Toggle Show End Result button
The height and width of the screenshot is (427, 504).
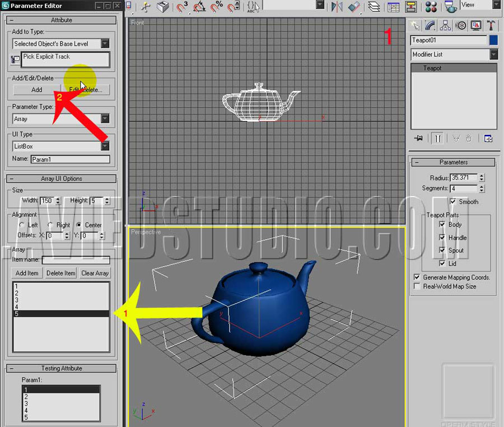[438, 138]
